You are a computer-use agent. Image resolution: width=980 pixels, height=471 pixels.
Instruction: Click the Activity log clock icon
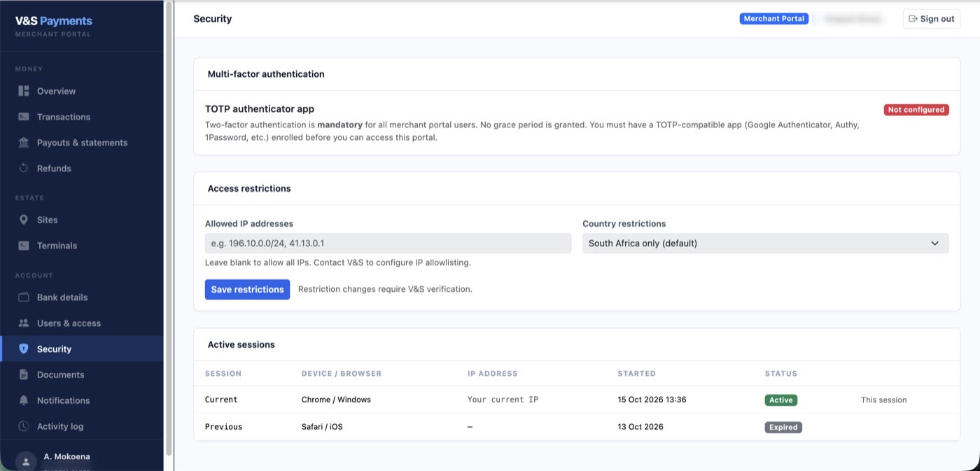point(24,426)
